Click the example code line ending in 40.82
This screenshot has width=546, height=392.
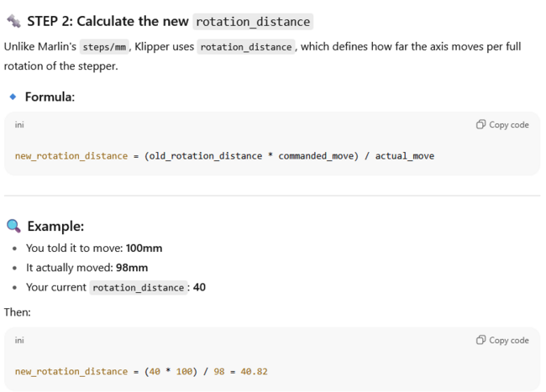click(x=140, y=371)
